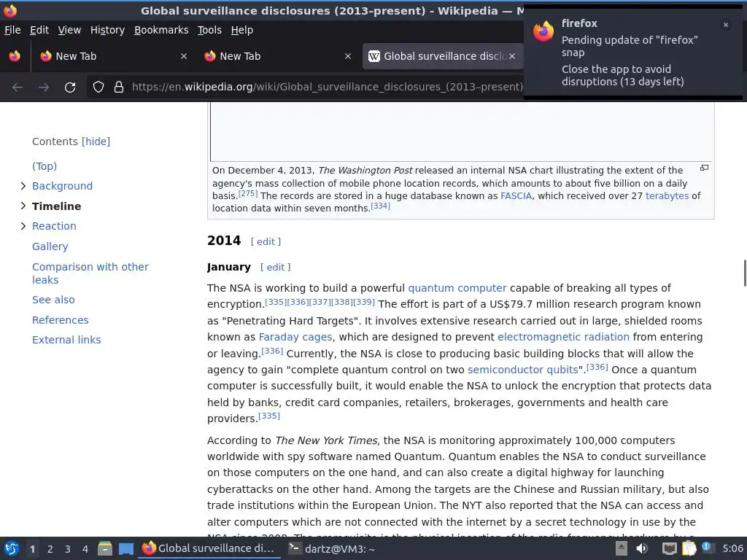Go to References section
Viewport: 747px width, 560px height.
[x=61, y=320]
